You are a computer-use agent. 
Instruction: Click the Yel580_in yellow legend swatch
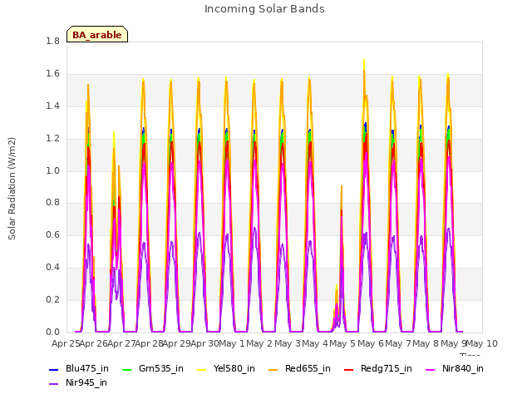click(201, 369)
